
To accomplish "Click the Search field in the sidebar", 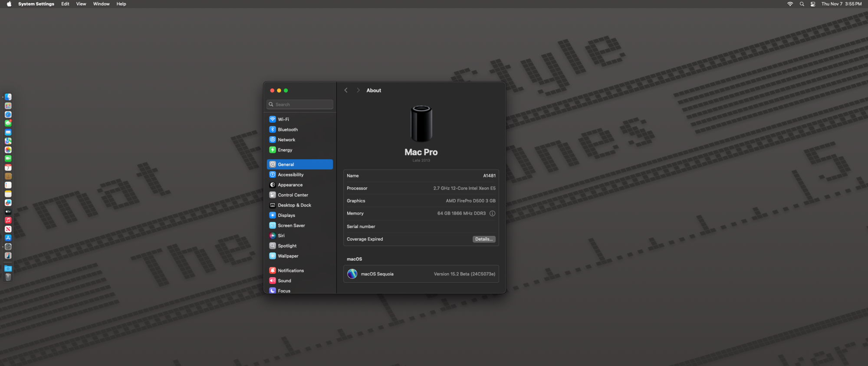I will (x=300, y=105).
